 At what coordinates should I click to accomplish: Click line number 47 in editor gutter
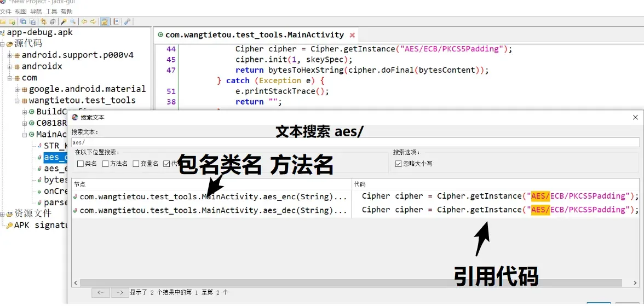171,70
